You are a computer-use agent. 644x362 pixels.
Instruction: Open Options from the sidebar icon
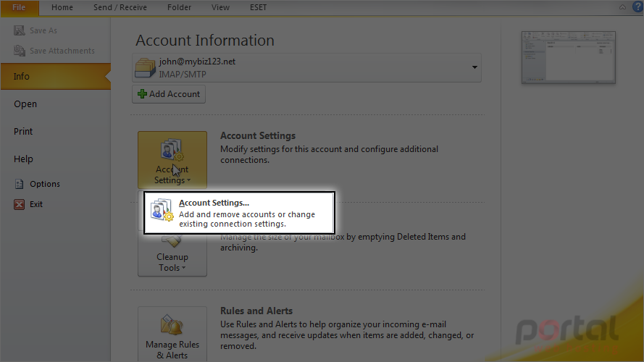(x=20, y=184)
